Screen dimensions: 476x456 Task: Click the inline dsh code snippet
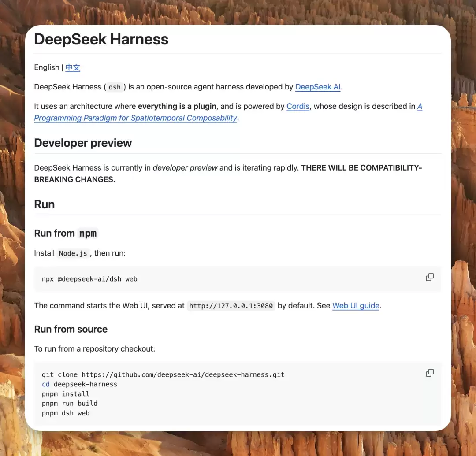point(115,87)
